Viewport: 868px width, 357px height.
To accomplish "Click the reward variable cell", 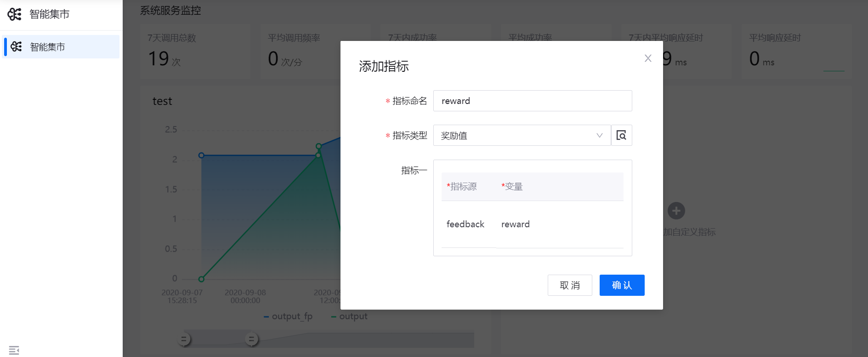I will coord(515,224).
